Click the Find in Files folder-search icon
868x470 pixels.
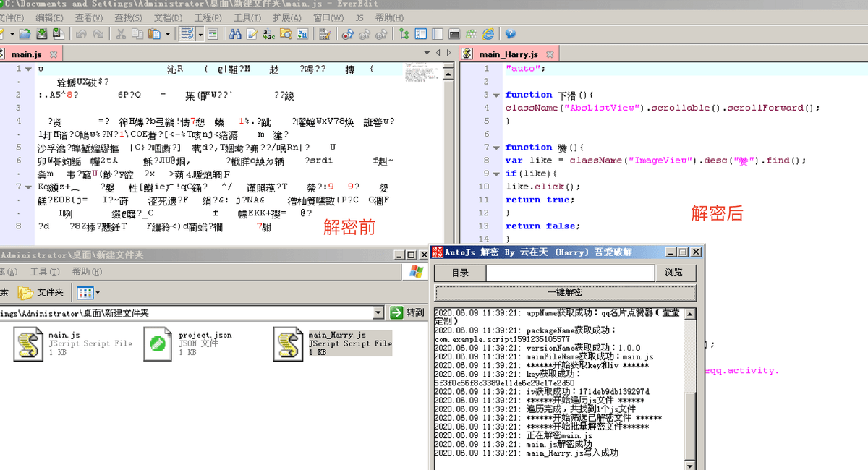[286, 34]
